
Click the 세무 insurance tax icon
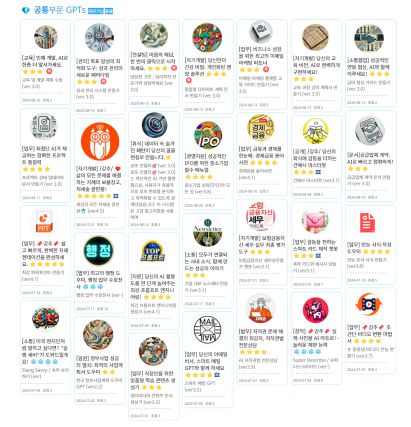261,216
